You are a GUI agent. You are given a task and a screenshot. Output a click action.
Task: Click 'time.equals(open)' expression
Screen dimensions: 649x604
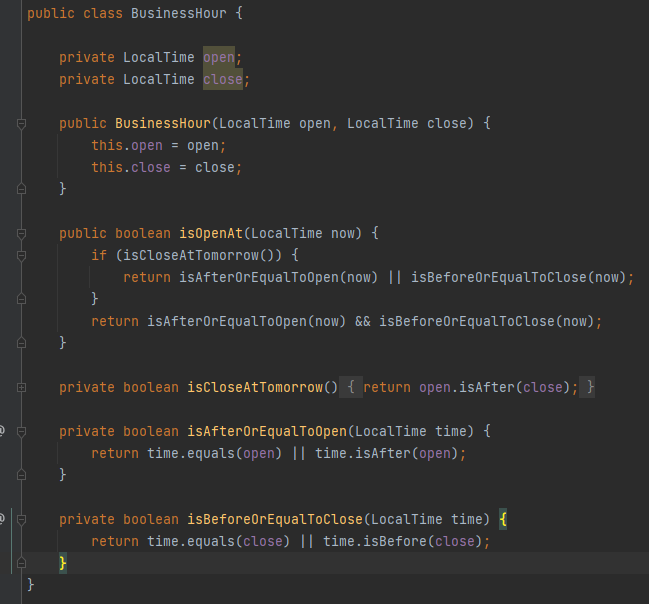tap(214, 453)
